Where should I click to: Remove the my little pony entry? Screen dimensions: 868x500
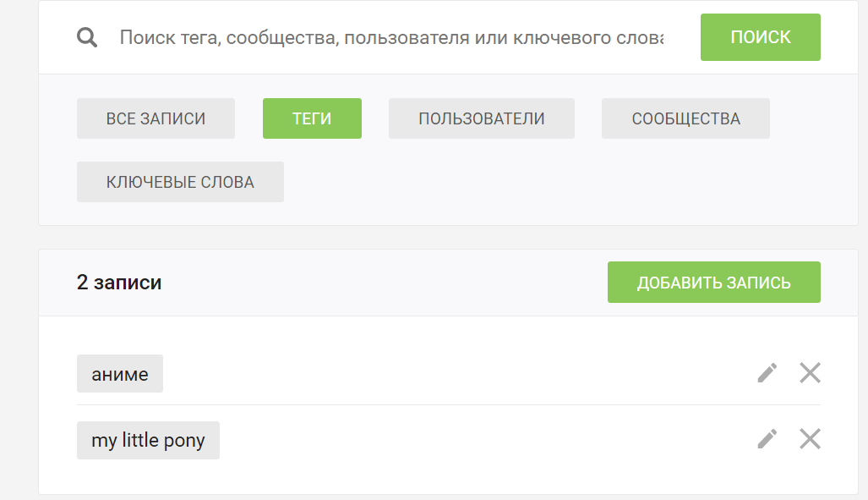810,438
